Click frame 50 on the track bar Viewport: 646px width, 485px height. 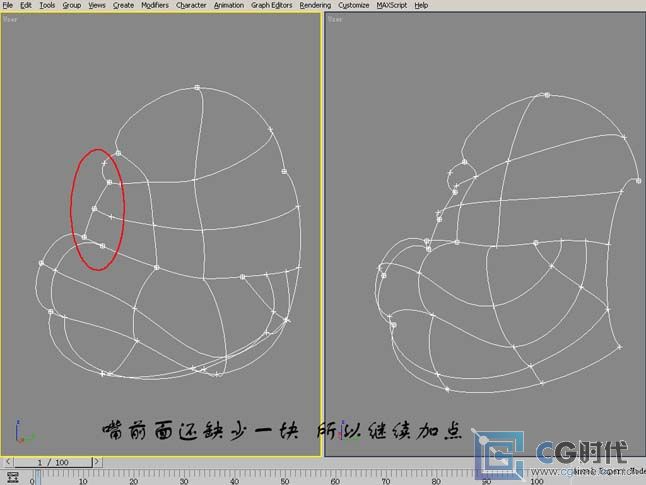tap(285, 481)
